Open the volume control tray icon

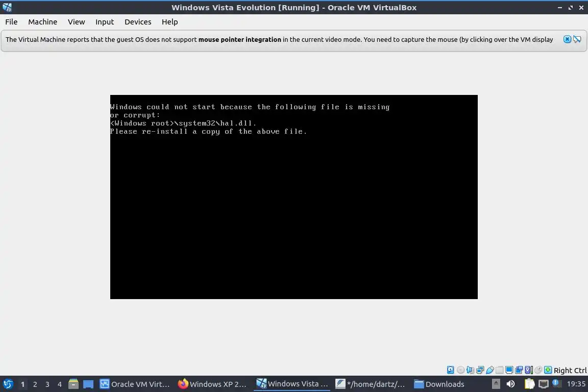(x=510, y=384)
